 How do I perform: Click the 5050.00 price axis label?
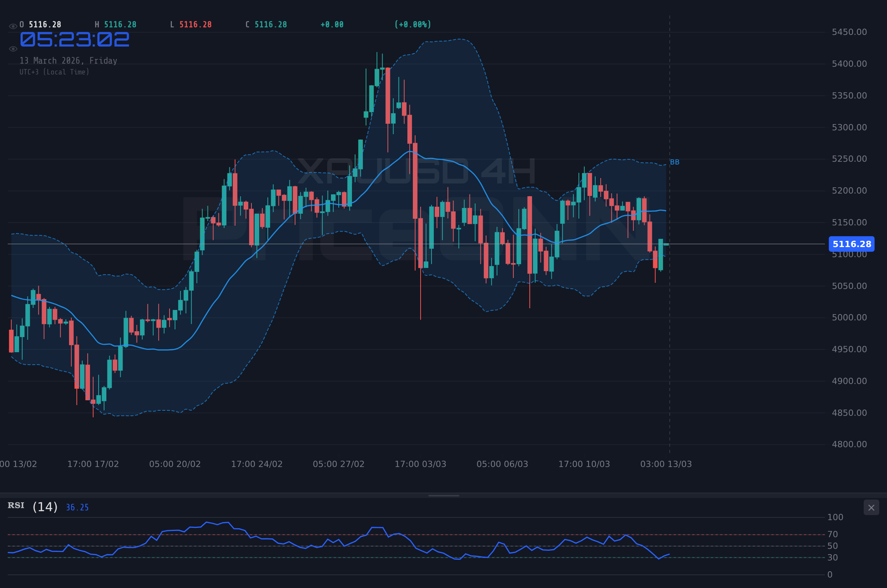pyautogui.click(x=849, y=286)
